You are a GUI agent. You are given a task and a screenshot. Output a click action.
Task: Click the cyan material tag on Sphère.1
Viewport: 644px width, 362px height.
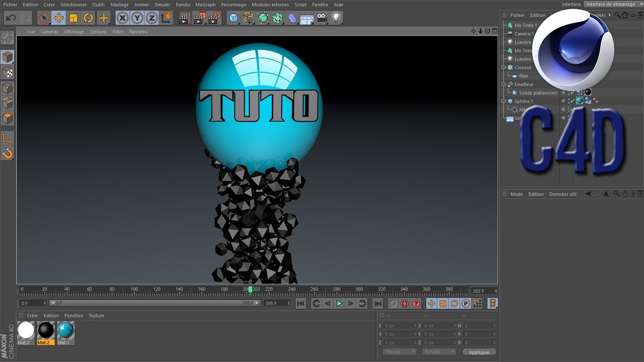[x=580, y=101]
